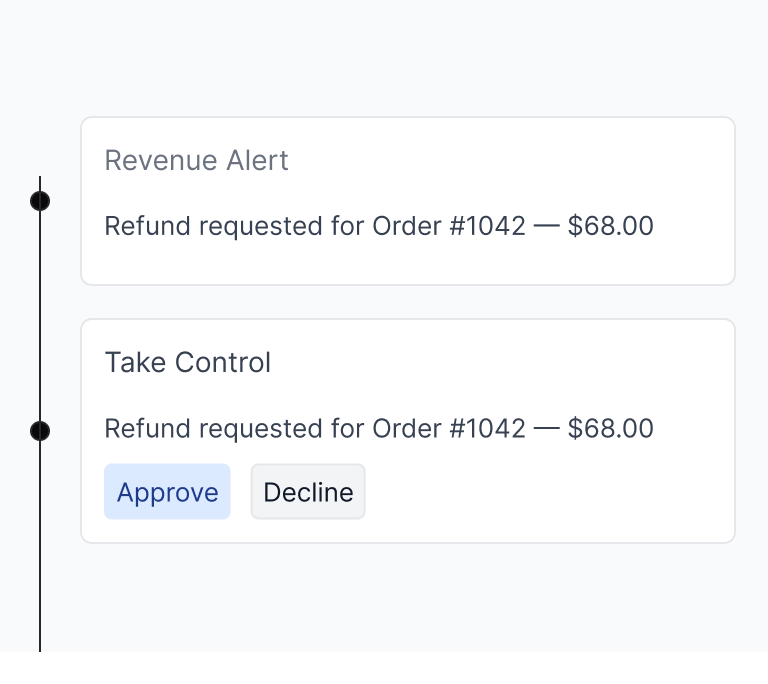The height and width of the screenshot is (684, 768).
Task: Click the refund message in Take Control card
Action: [379, 429]
